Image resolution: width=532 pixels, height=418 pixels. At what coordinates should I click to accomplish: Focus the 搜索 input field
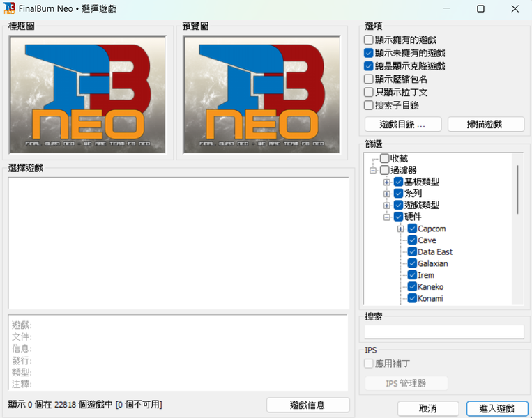tap(444, 332)
